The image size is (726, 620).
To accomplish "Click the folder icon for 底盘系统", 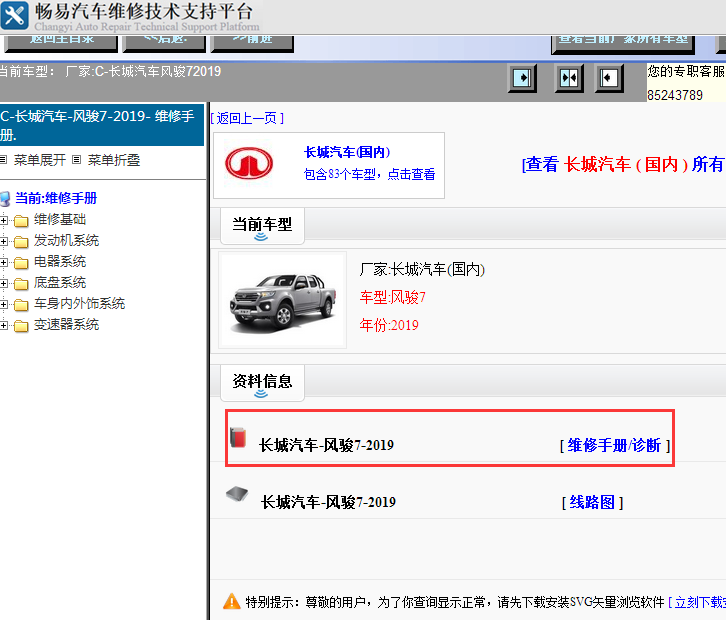I will click(21, 283).
